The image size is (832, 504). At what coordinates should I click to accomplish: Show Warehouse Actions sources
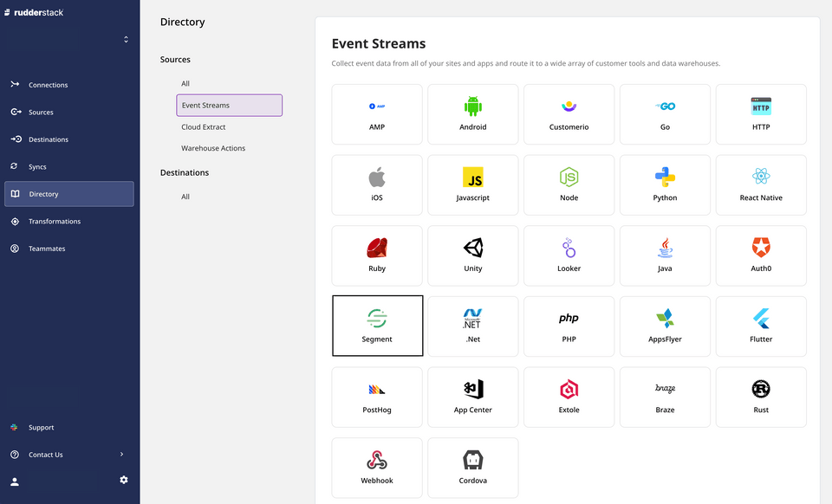tap(213, 149)
